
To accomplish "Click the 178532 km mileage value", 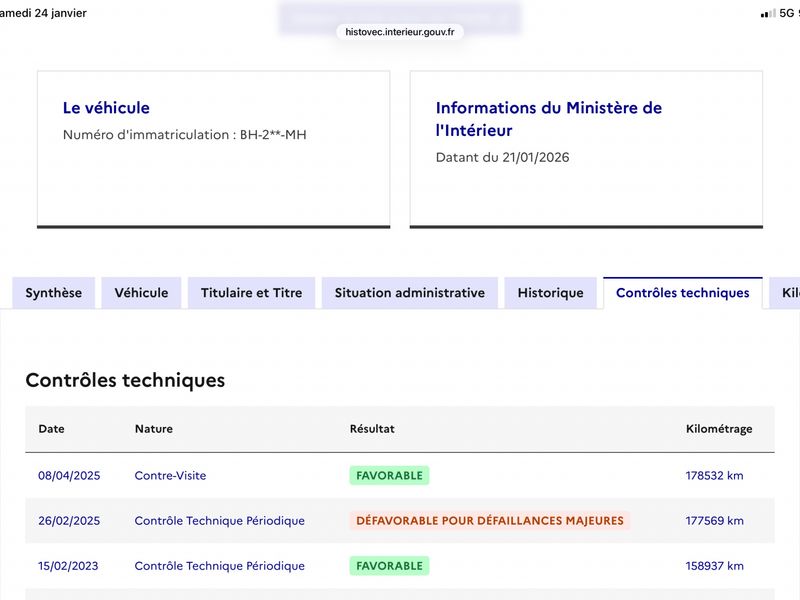I will coord(714,476).
